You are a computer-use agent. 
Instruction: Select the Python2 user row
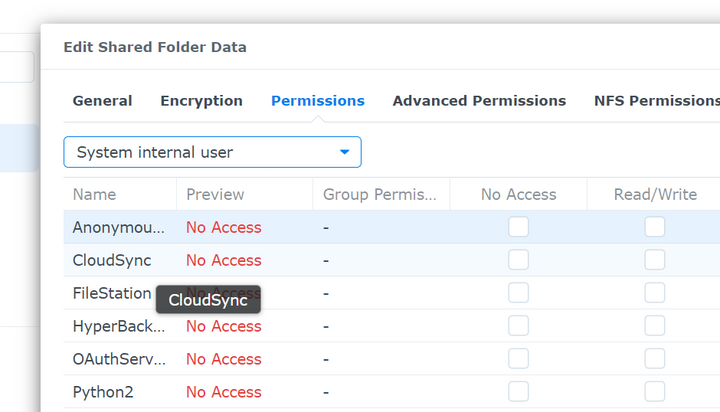tap(103, 392)
